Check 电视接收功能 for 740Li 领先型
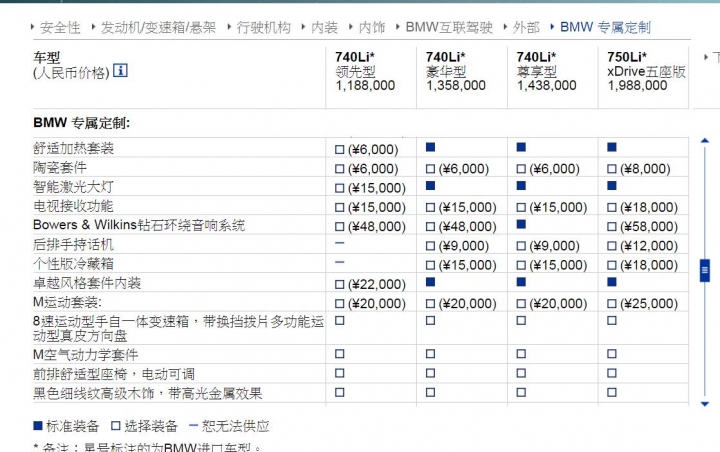720x452 pixels. (x=340, y=207)
